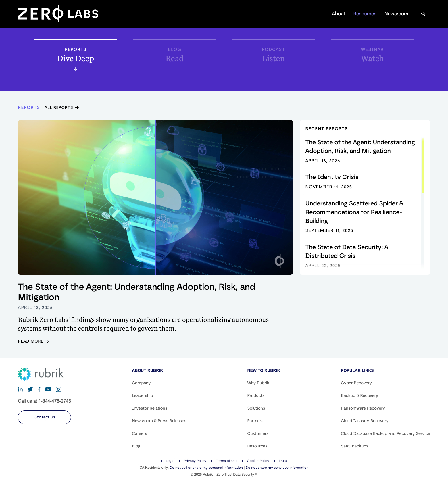This screenshot has height=486, width=448.
Task: Click the Contact Us button
Action: [x=44, y=417]
